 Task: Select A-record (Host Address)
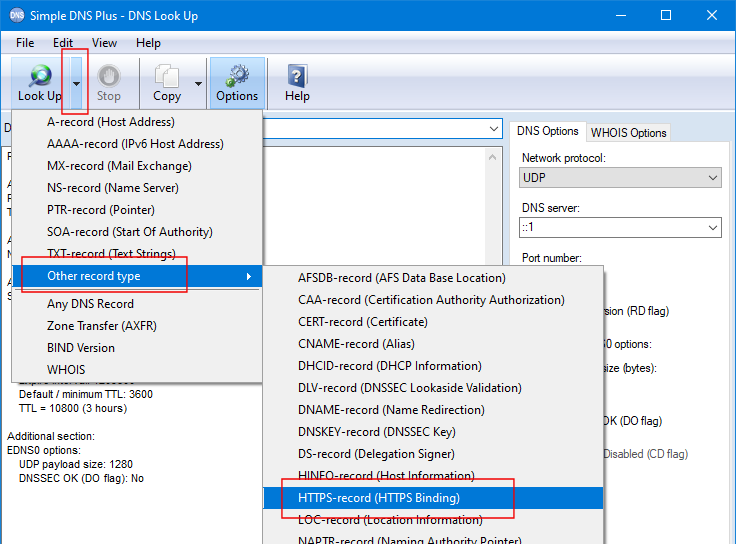click(x=137, y=122)
